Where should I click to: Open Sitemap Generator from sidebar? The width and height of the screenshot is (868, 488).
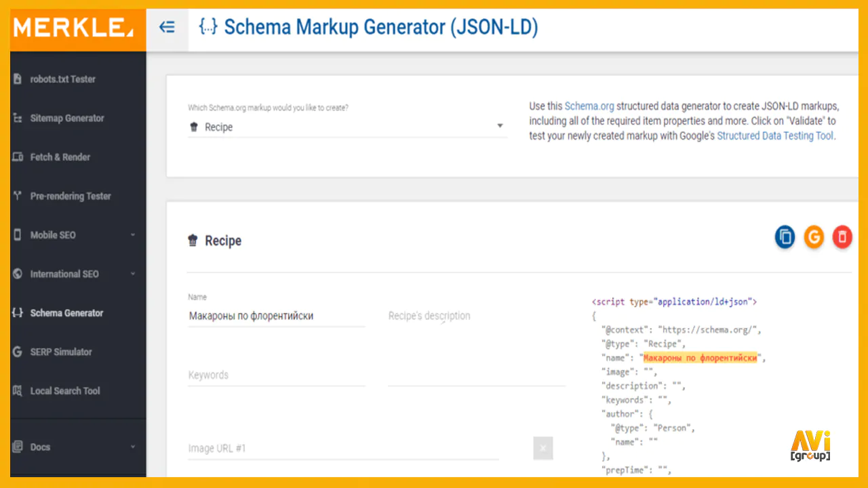67,118
